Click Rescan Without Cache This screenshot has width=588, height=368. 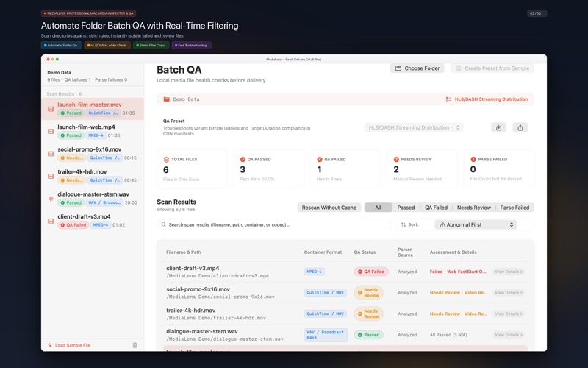(x=329, y=208)
